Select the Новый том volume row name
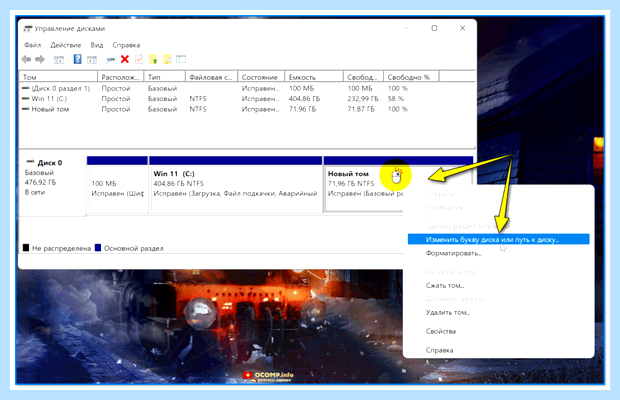This screenshot has height=400, width=620. point(50,109)
